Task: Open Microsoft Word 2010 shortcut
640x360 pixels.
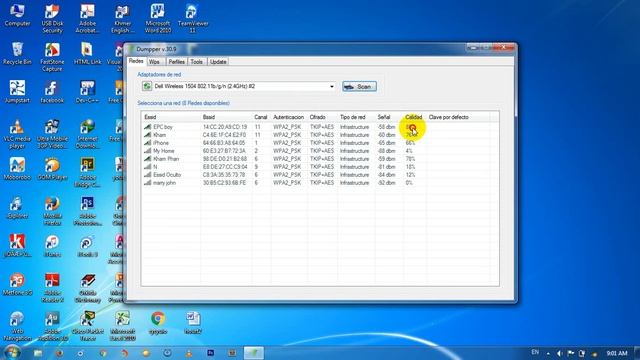Action: (x=158, y=19)
